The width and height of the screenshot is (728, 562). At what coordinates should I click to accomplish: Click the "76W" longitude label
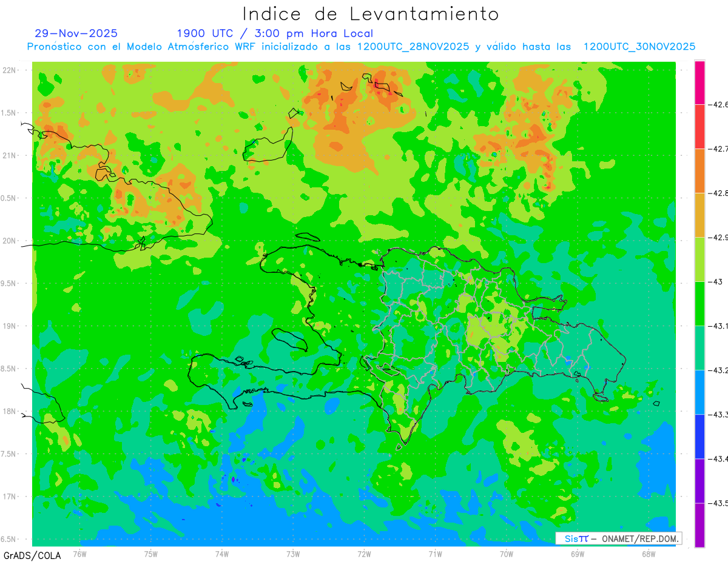click(79, 554)
